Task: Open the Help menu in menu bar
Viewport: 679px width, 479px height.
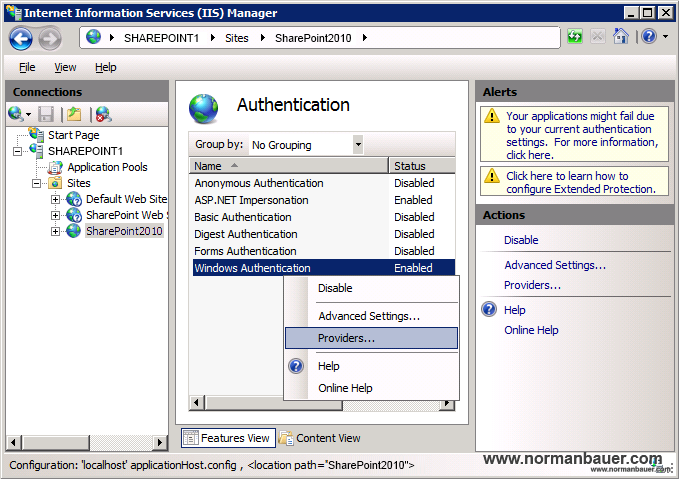Action: point(106,67)
